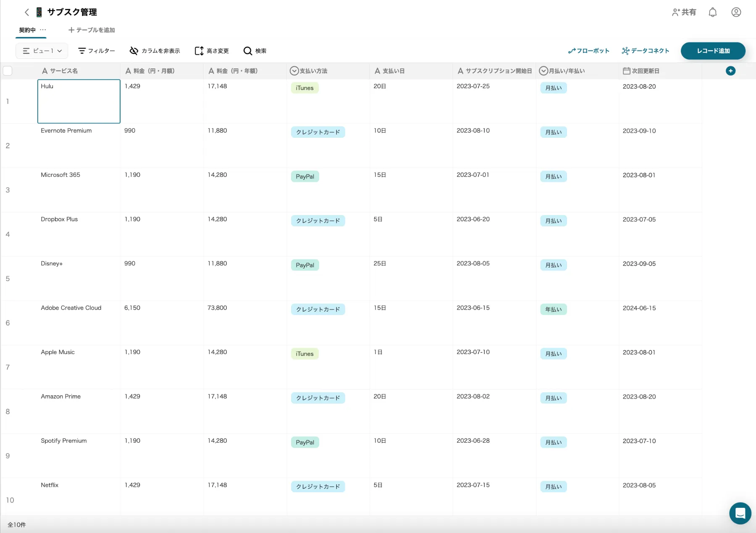Click the 次回更新日 date column header
This screenshot has height=533, width=756.
pyautogui.click(x=660, y=71)
